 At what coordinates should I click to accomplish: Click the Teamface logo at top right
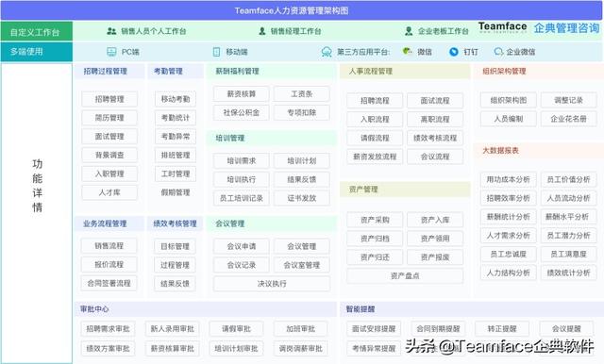[x=503, y=27]
